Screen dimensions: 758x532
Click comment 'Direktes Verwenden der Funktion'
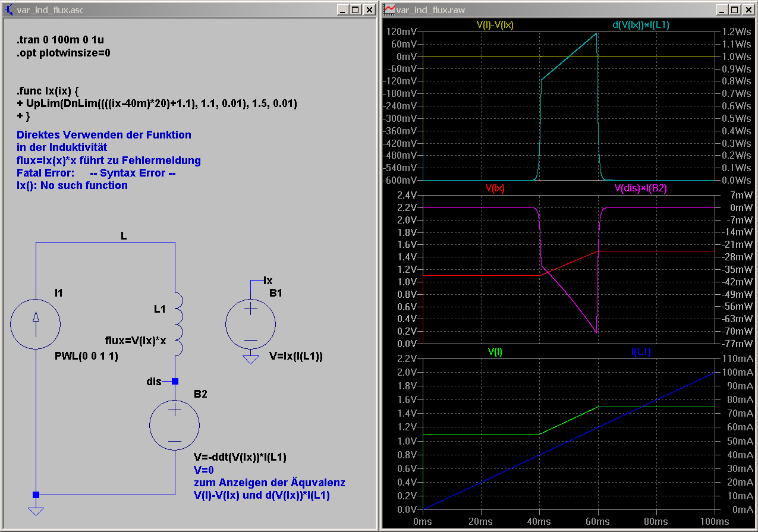tap(104, 135)
